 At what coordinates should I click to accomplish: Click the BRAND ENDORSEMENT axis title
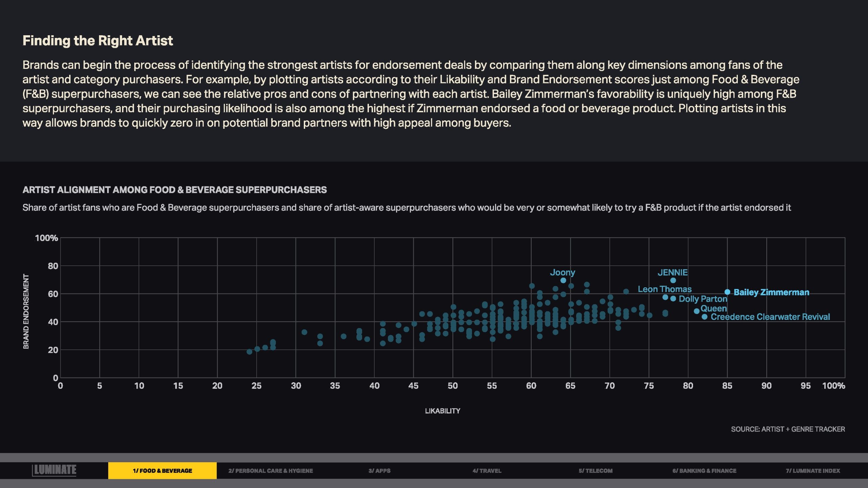tap(26, 311)
